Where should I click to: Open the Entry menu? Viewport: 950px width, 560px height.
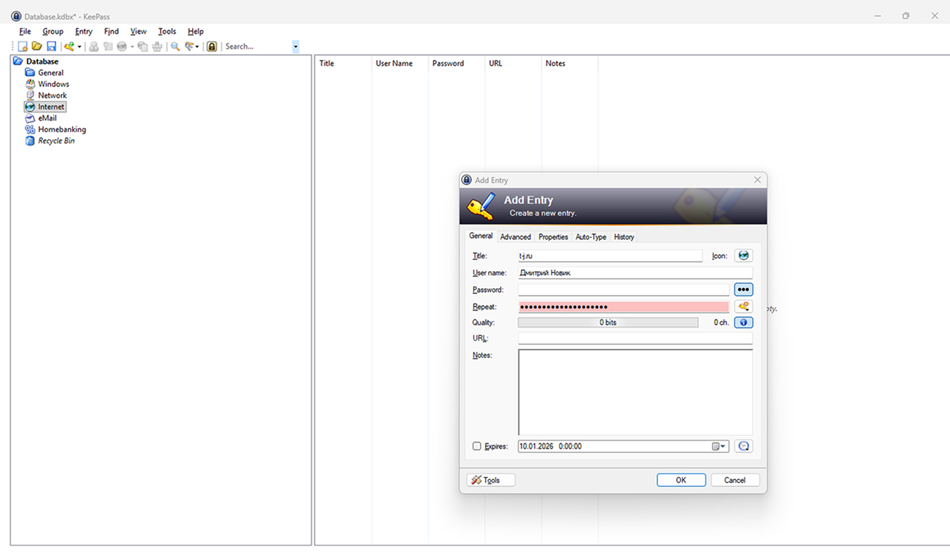tap(83, 31)
